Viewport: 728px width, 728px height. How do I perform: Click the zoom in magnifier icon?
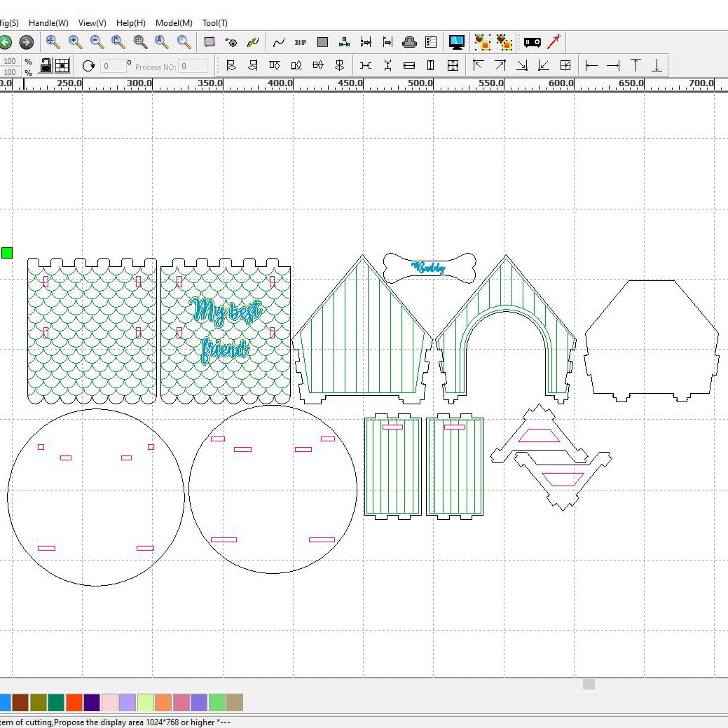point(75,42)
